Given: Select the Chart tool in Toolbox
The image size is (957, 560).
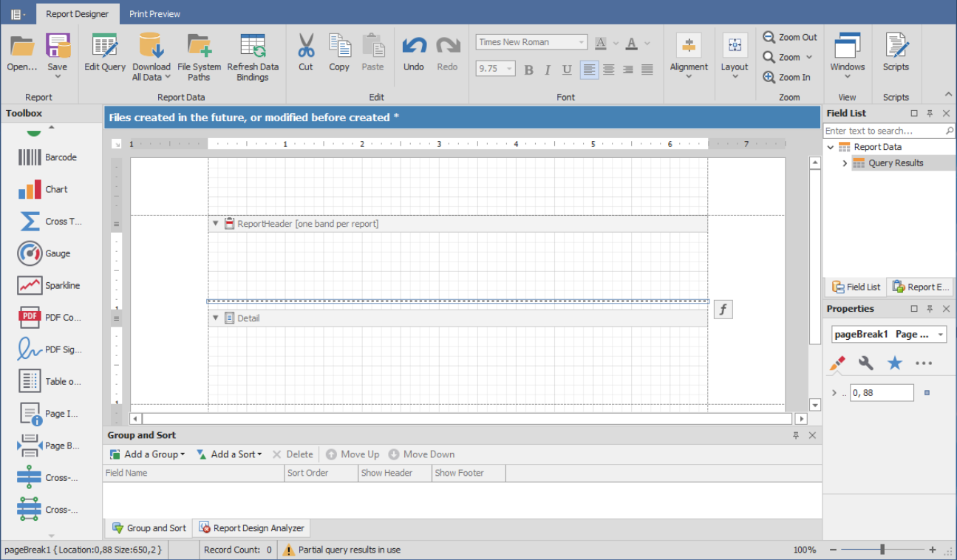Looking at the screenshot, I should pos(30,190).
